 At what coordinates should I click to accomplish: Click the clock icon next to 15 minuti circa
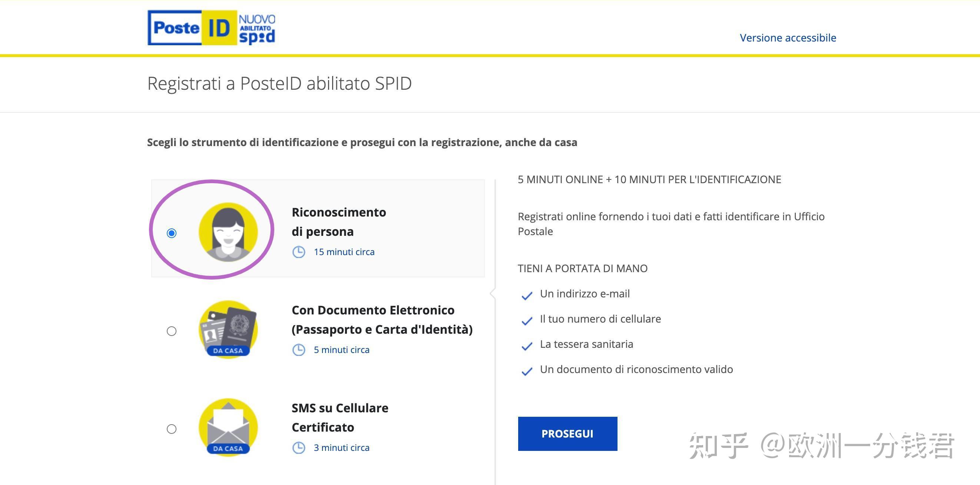(x=300, y=252)
